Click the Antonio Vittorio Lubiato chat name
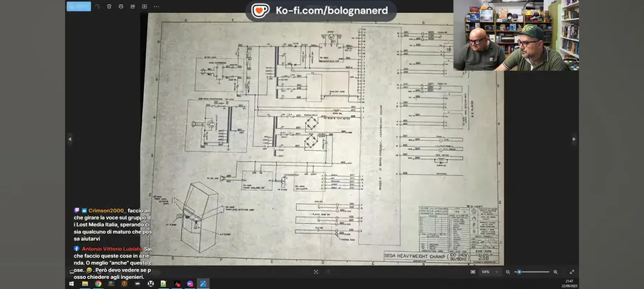 pyautogui.click(x=112, y=249)
